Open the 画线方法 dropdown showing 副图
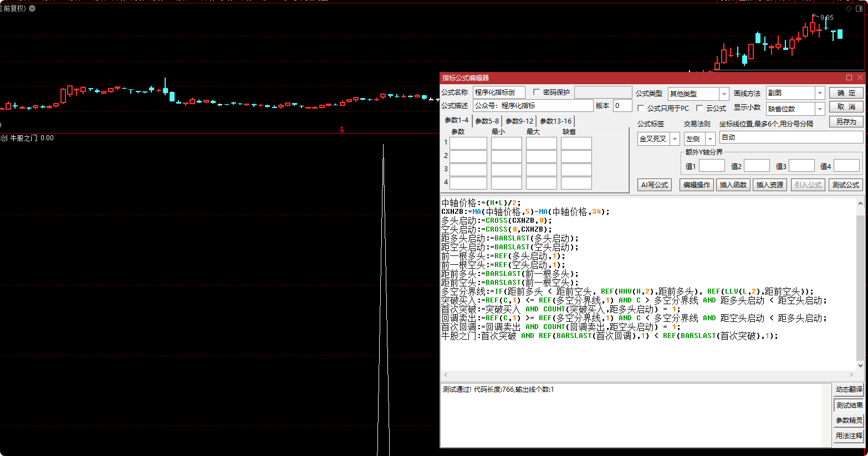Image resolution: width=868 pixels, height=456 pixels. pos(820,93)
